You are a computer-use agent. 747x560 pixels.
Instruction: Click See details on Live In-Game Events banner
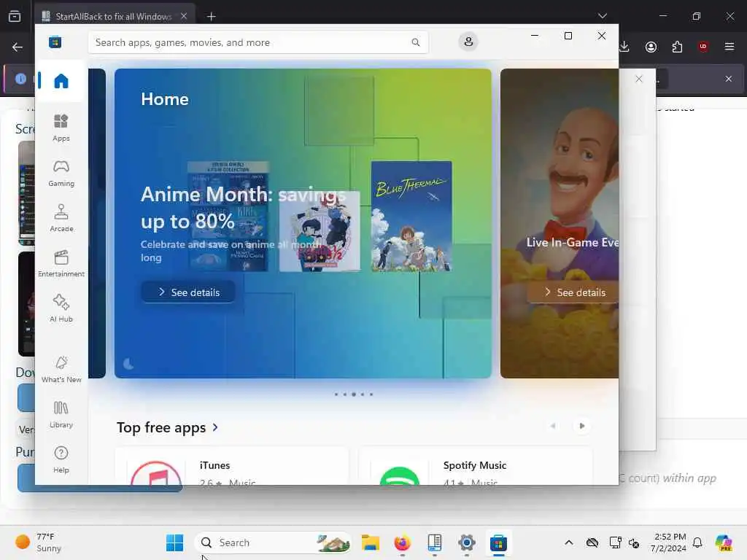pos(573,292)
